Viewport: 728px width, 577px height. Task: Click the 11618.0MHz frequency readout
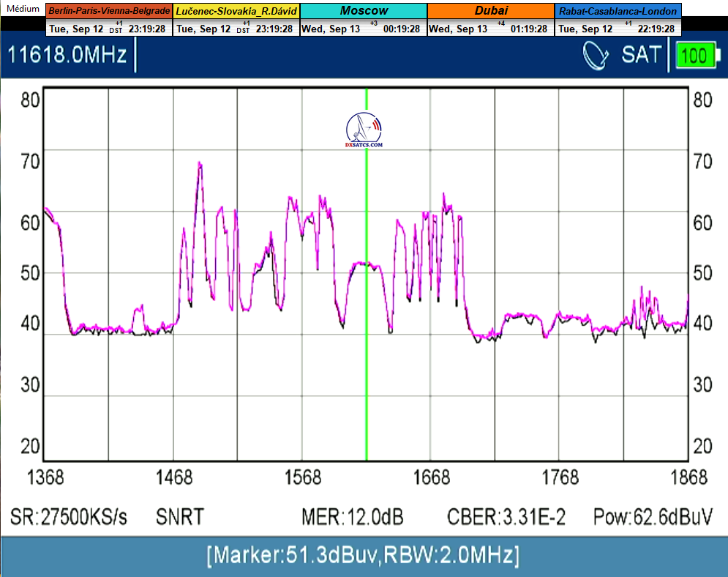coord(67,56)
